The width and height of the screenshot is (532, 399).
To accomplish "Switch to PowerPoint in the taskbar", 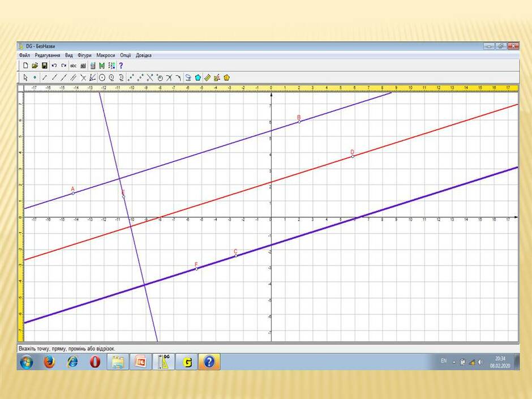I will click(140, 362).
